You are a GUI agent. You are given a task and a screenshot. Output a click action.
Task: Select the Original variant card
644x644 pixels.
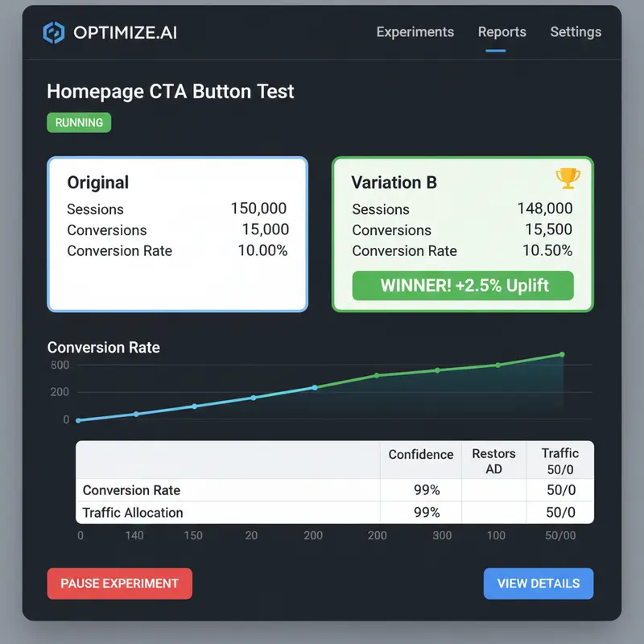pyautogui.click(x=177, y=233)
